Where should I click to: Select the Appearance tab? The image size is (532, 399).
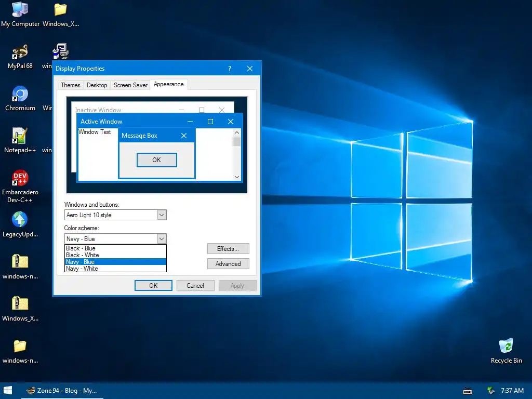[169, 84]
